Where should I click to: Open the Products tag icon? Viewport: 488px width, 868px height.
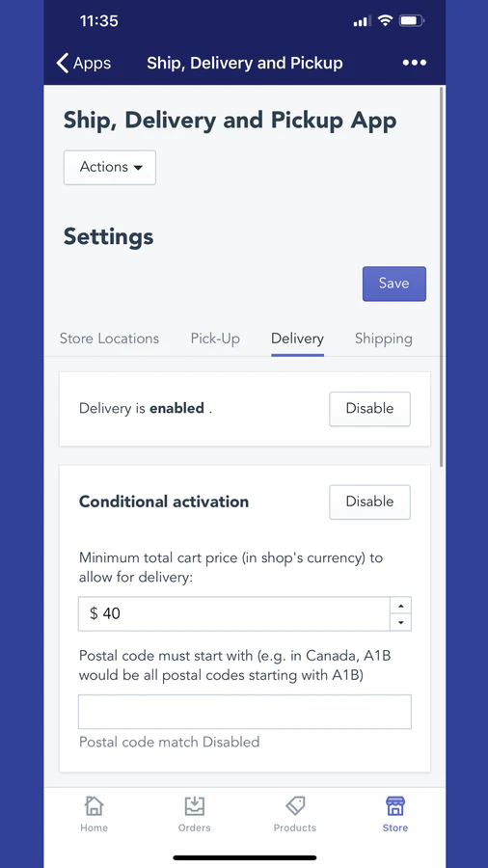tap(295, 806)
